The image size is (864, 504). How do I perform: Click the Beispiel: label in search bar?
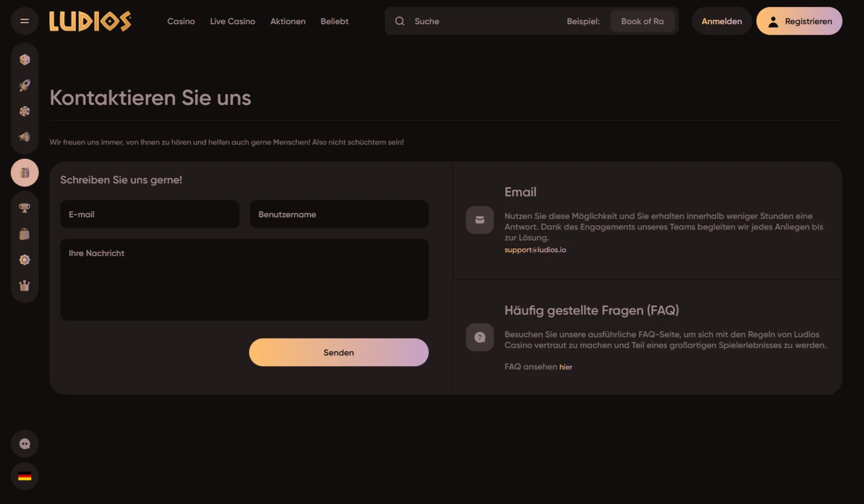pyautogui.click(x=583, y=21)
